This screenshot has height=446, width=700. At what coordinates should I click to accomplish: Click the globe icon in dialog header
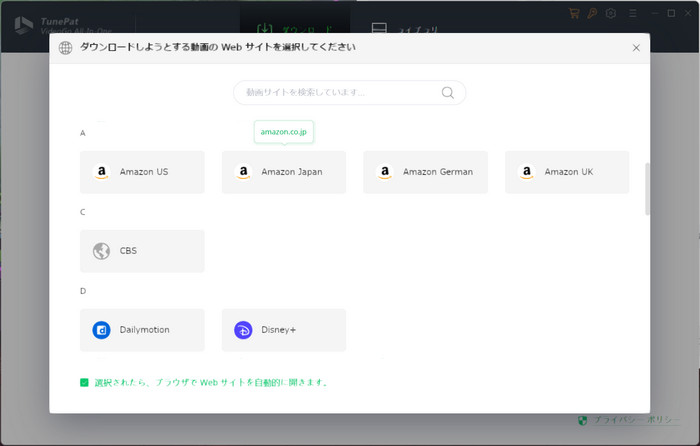[66, 48]
